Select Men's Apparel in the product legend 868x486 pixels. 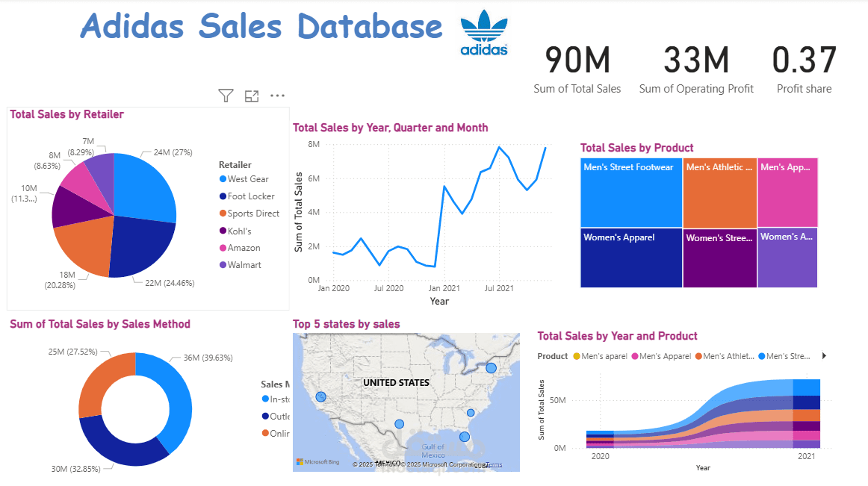[x=665, y=357]
